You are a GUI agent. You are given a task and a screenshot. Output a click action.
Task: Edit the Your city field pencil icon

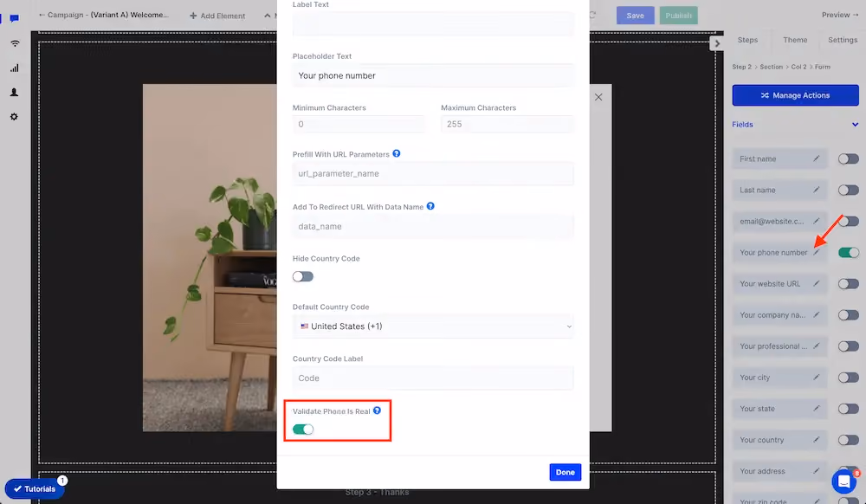click(817, 377)
